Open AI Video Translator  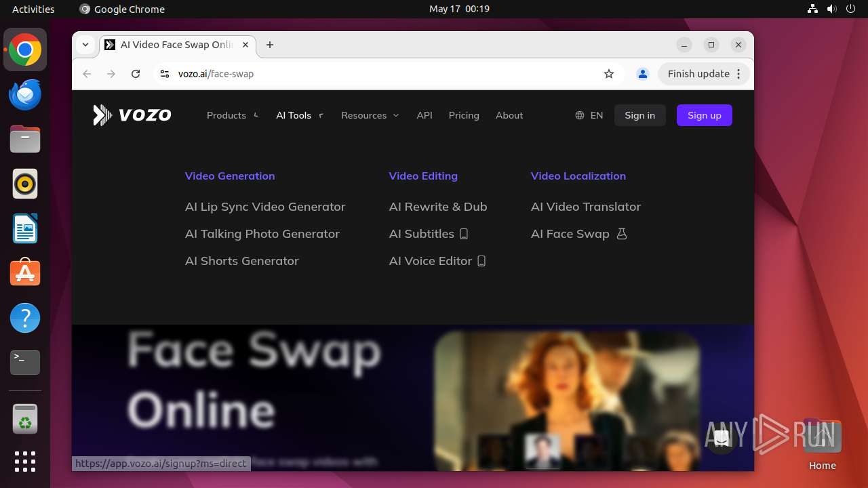586,207
